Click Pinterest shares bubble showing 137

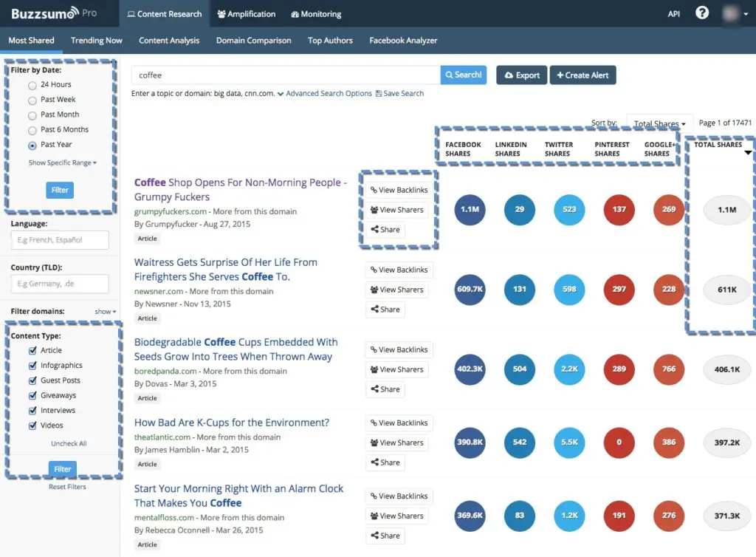619,210
